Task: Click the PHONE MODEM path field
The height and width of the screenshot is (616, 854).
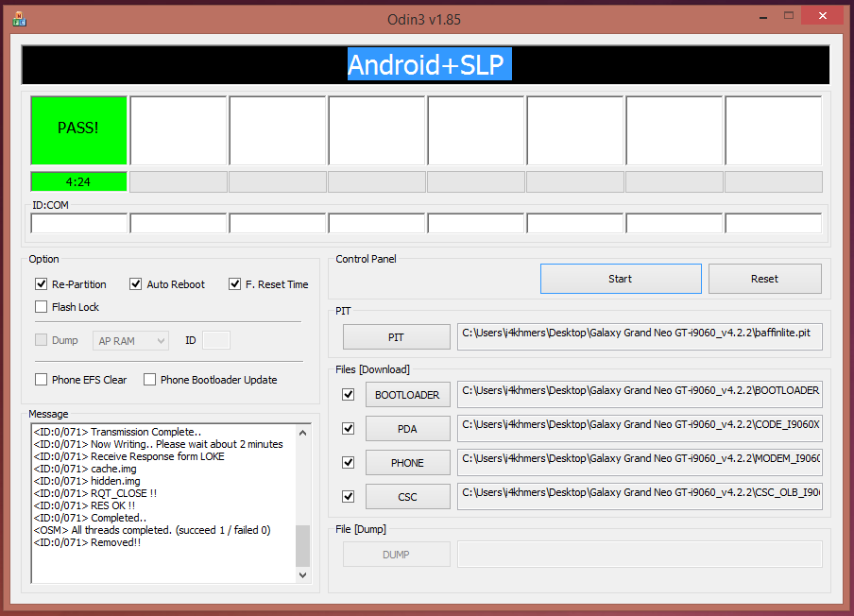Action: [x=640, y=462]
